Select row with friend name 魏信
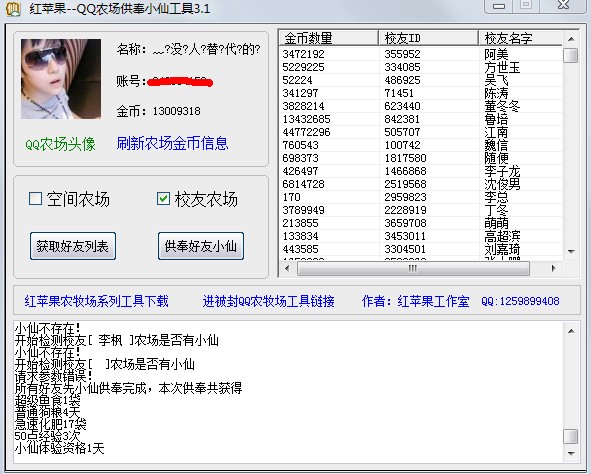 click(421, 145)
